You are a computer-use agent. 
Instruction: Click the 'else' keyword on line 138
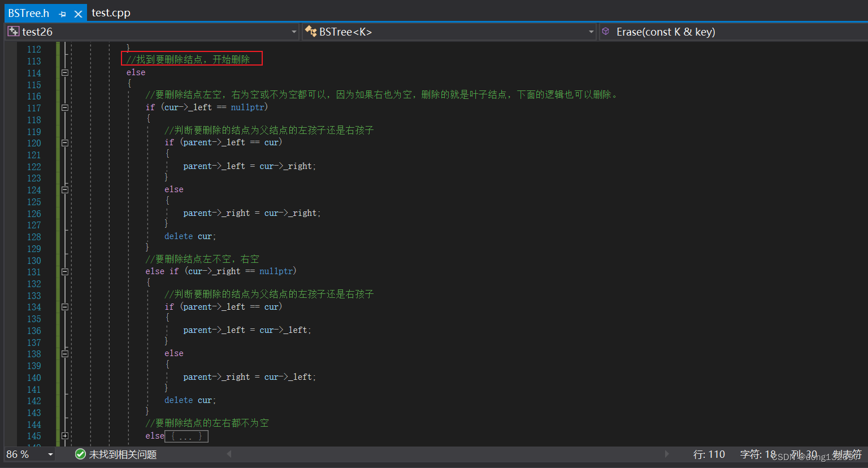click(x=174, y=353)
